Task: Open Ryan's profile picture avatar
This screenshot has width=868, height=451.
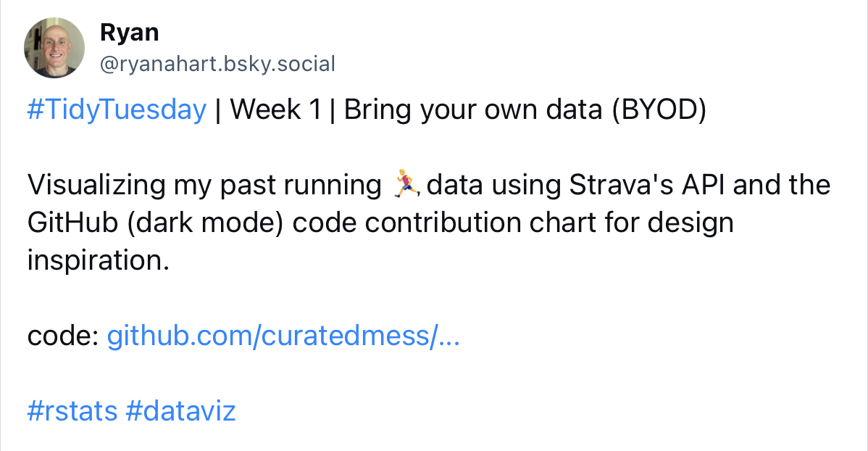Action: pyautogui.click(x=55, y=46)
